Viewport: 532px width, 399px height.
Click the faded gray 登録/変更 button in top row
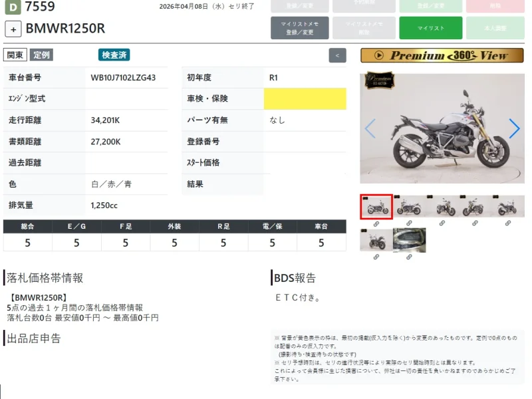click(x=300, y=6)
